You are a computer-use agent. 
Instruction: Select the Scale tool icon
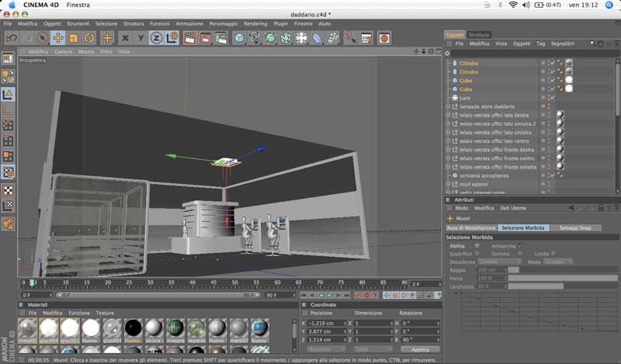click(x=74, y=38)
